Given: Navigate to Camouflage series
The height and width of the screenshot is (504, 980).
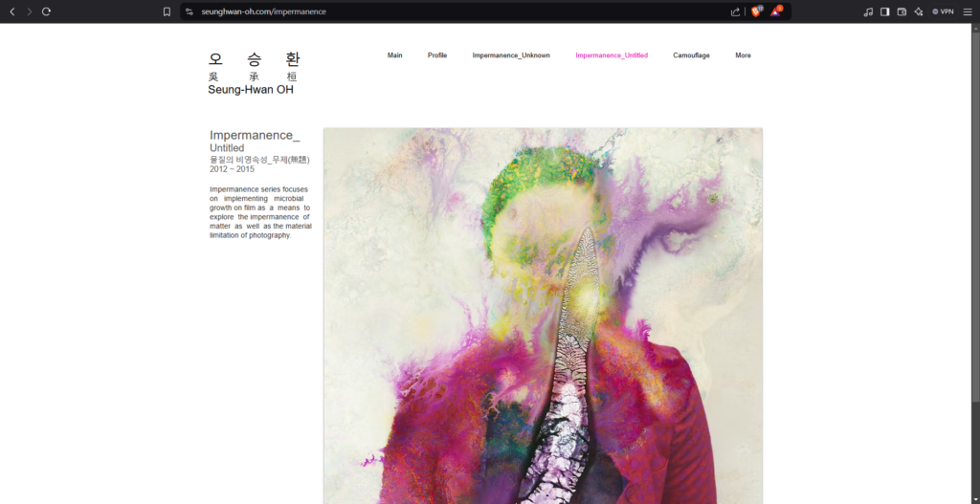Looking at the screenshot, I should pos(691,55).
